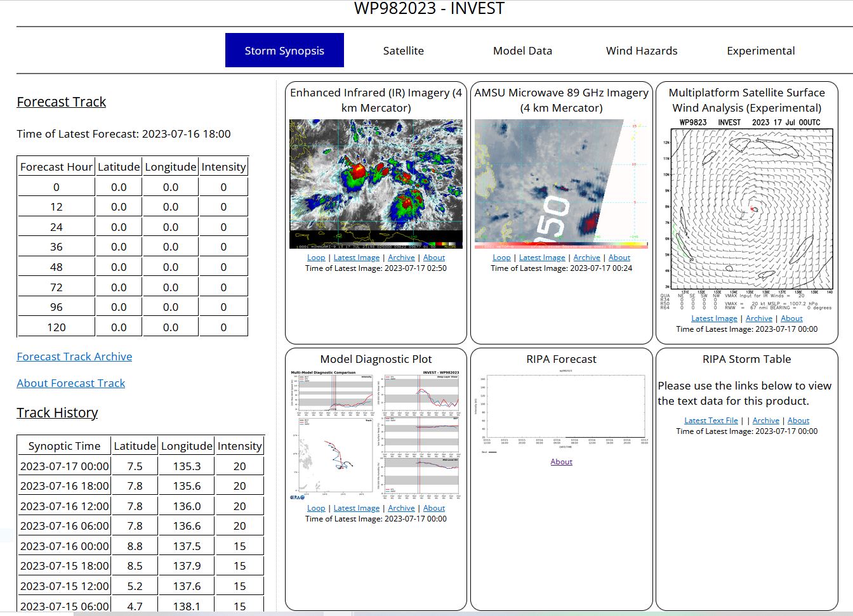Select the track history row 2023-07-15 18:00
The image size is (853, 616).
point(140,566)
